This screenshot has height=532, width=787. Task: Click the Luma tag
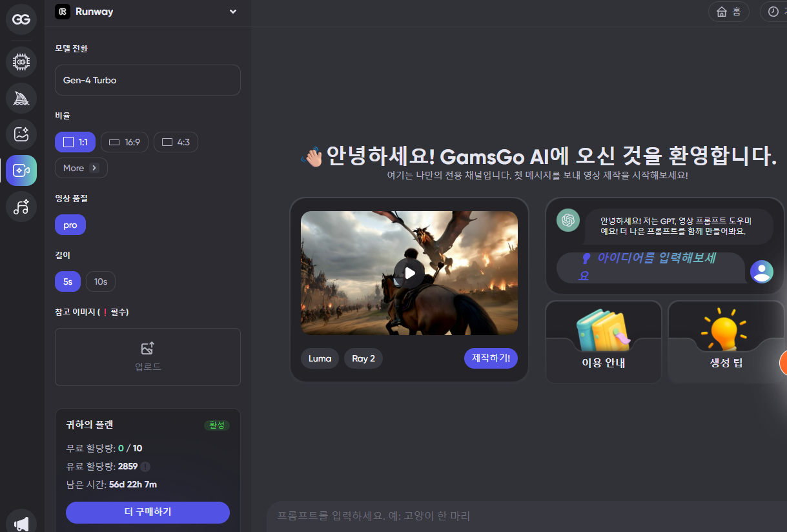tap(320, 358)
